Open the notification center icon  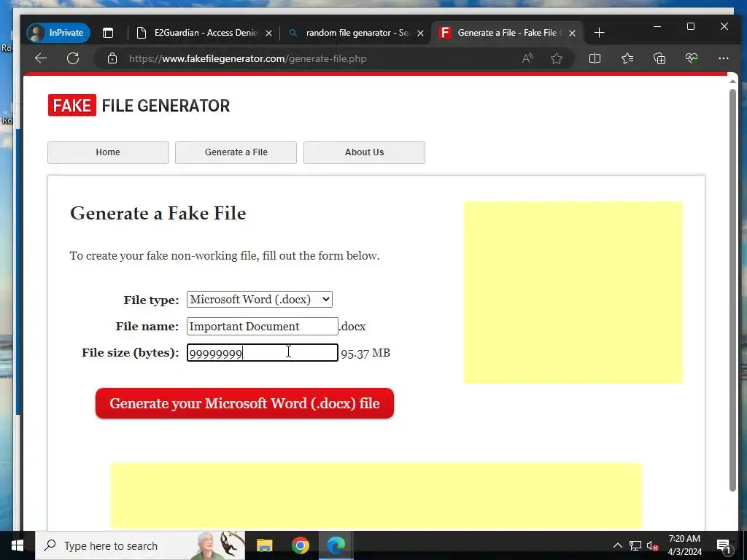[724, 545]
